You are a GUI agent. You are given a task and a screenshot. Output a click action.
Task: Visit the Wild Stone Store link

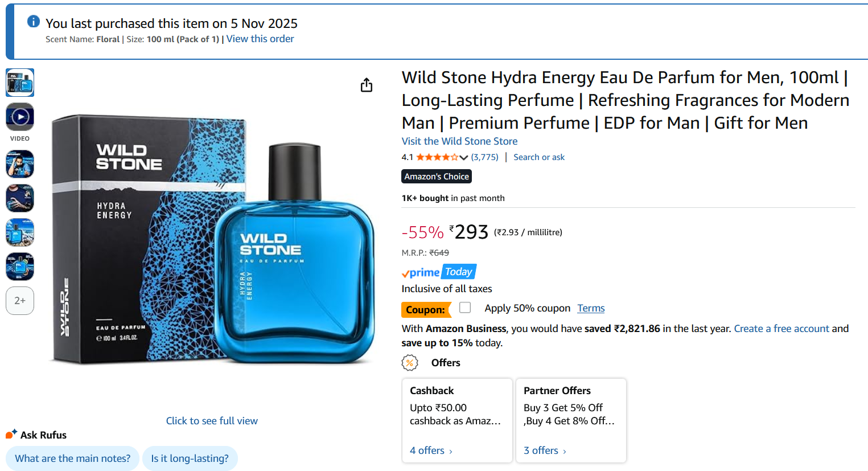click(459, 141)
